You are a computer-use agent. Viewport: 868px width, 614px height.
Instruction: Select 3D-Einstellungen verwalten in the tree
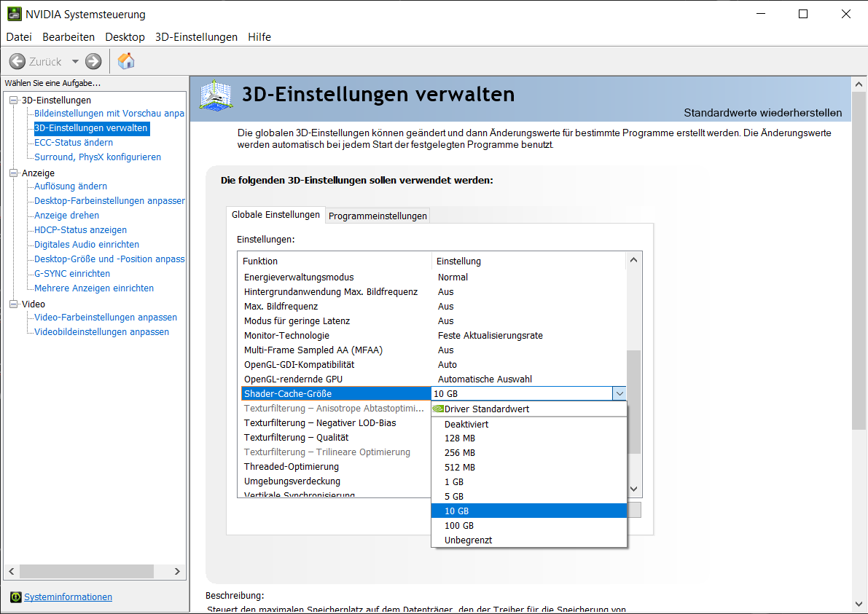click(x=91, y=127)
